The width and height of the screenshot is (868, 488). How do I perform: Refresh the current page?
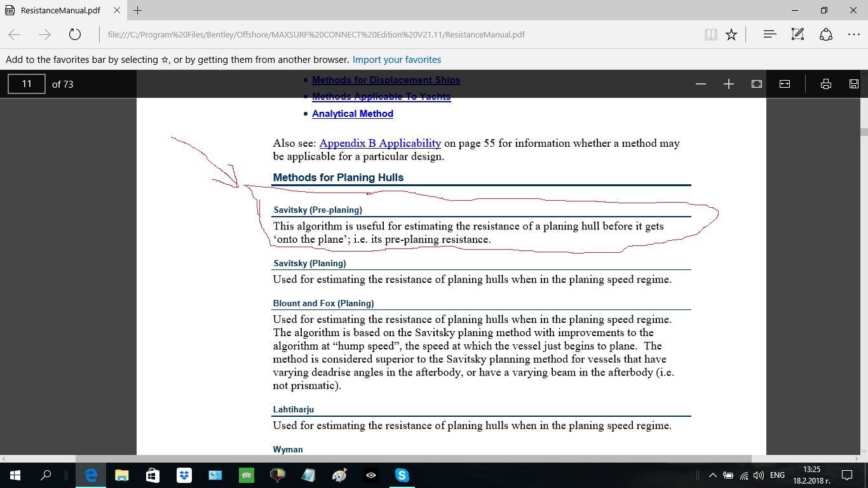pos(75,34)
